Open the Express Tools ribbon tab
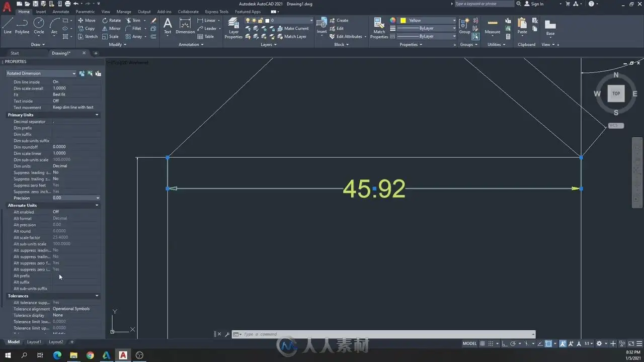Viewport: 644px width, 362px height. point(216,12)
